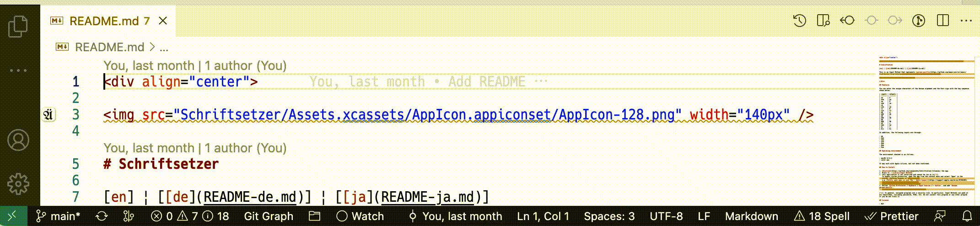This screenshot has height=226, width=980.
Task: Click CodeLens above the Schriftsetzer heading
Action: (x=195, y=148)
